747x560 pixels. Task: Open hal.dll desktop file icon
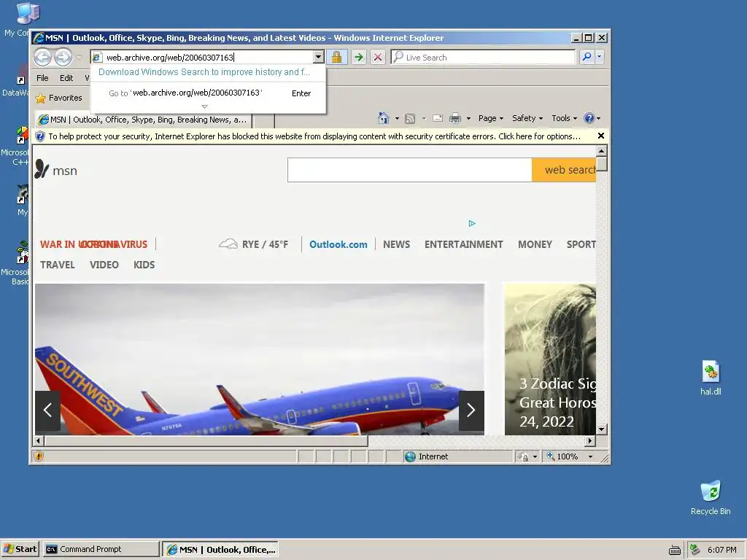[x=711, y=372]
